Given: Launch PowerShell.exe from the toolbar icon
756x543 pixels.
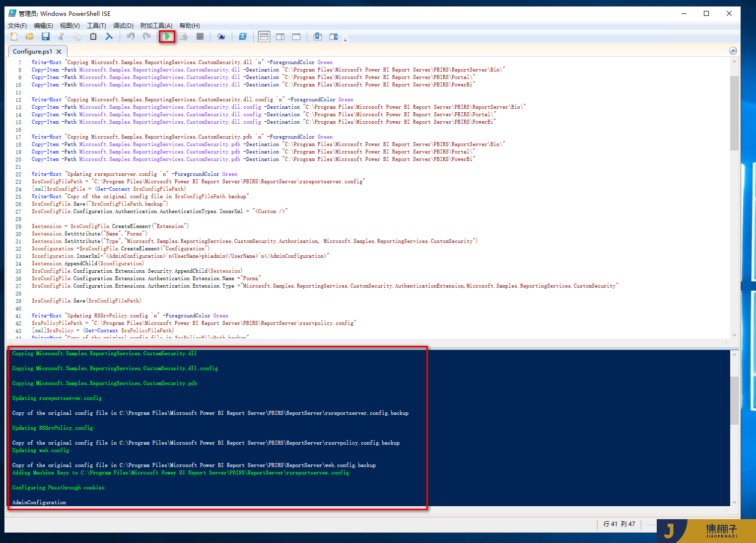Looking at the screenshot, I should [x=243, y=36].
